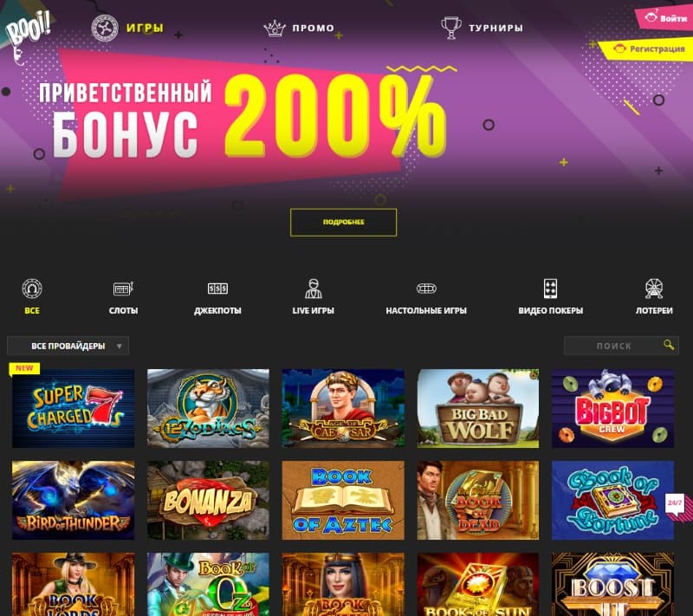Select the Лотереи ferris wheel icon
Image resolution: width=693 pixels, height=616 pixels.
click(654, 289)
